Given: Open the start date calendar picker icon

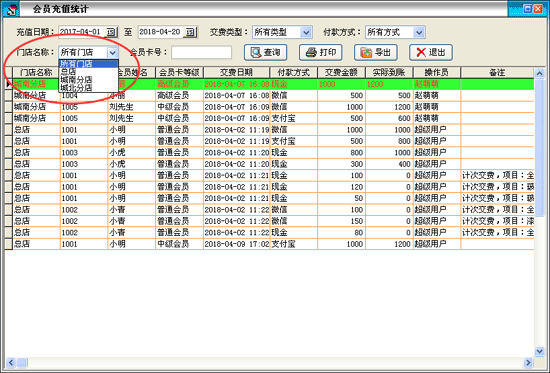Looking at the screenshot, I should [x=110, y=32].
